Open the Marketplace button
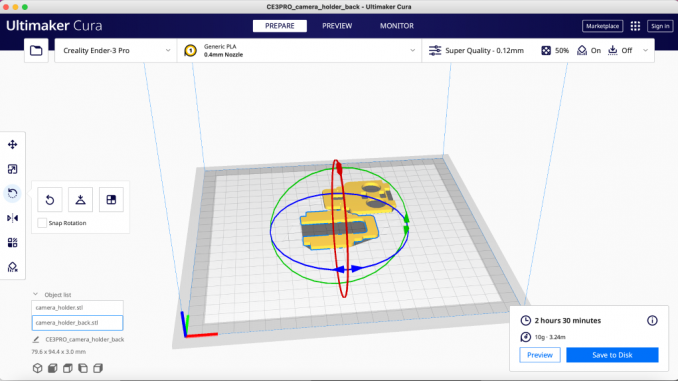678x381 pixels. pyautogui.click(x=602, y=26)
